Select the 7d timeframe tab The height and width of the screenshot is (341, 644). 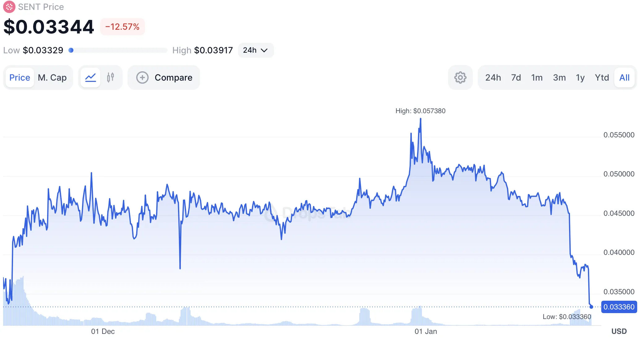tap(516, 77)
